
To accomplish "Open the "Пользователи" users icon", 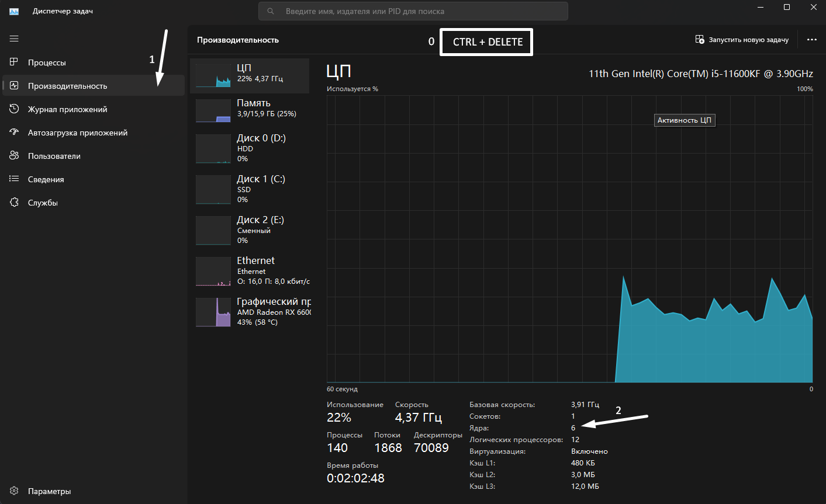I will click(15, 155).
